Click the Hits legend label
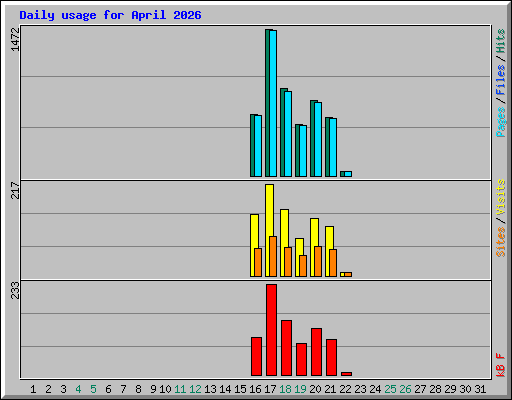 (500, 41)
